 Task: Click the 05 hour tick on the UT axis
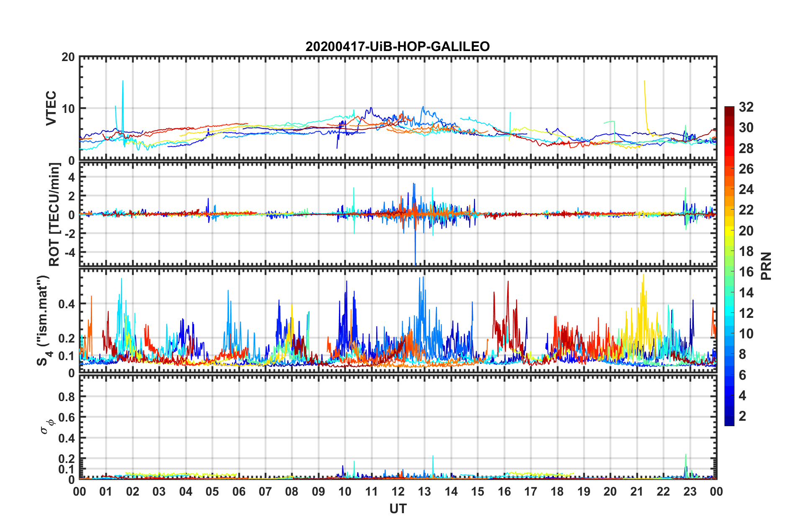click(x=212, y=491)
